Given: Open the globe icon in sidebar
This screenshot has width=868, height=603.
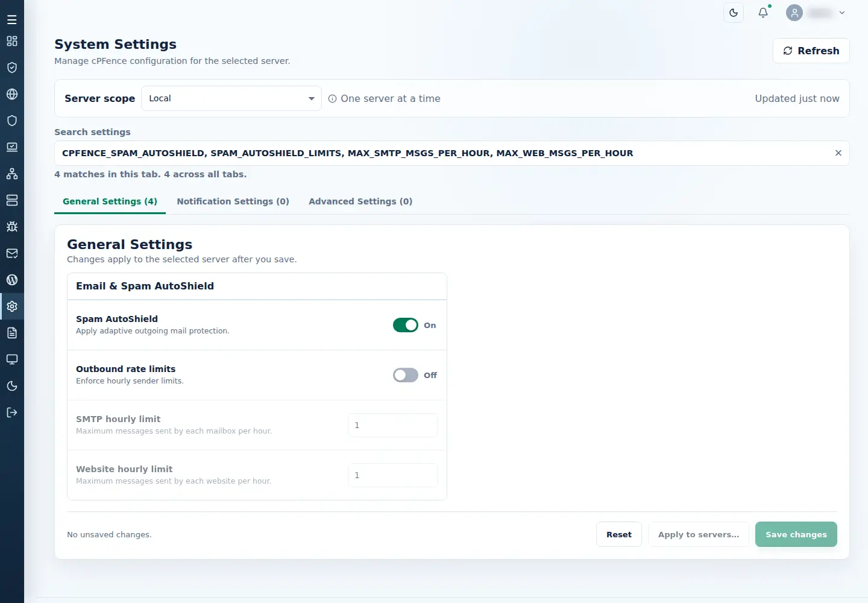Looking at the screenshot, I should coord(12,94).
